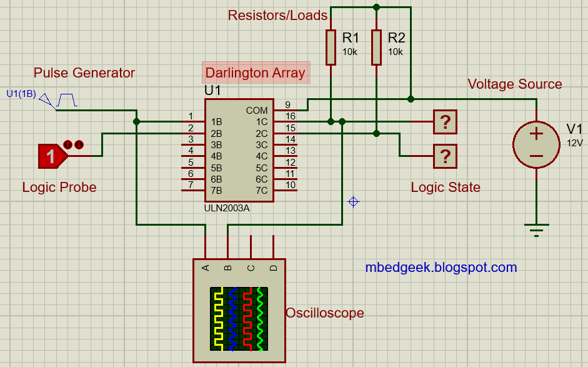Select the V1 12V voltage source
The height and width of the screenshot is (367, 588).
(x=536, y=144)
